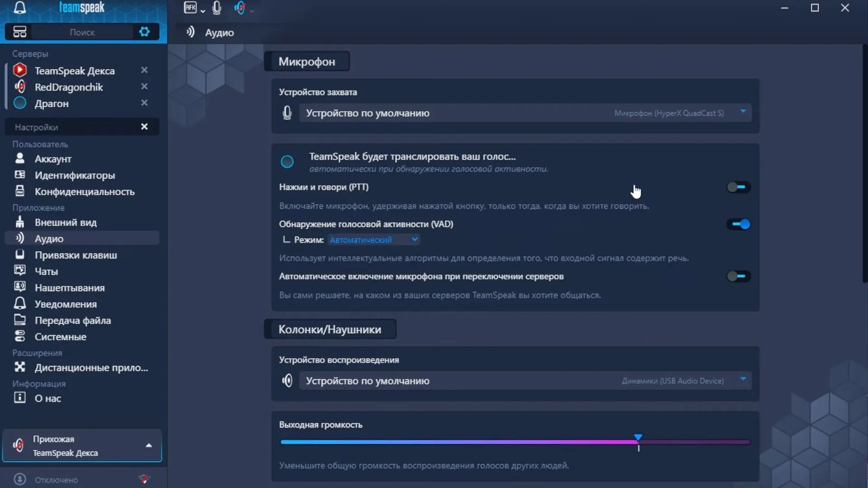This screenshot has width=868, height=488.
Task: Expand the Прихожая channel panel arrow
Action: click(149, 446)
